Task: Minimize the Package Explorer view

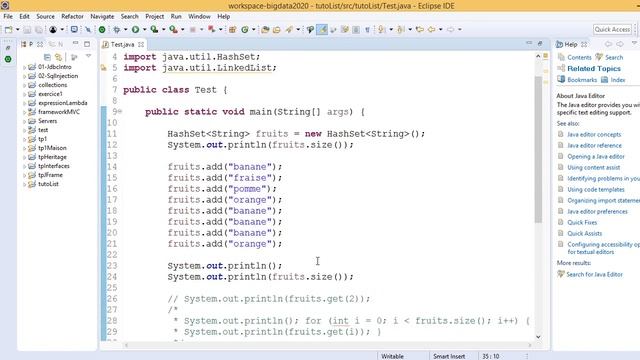Action: (76, 43)
